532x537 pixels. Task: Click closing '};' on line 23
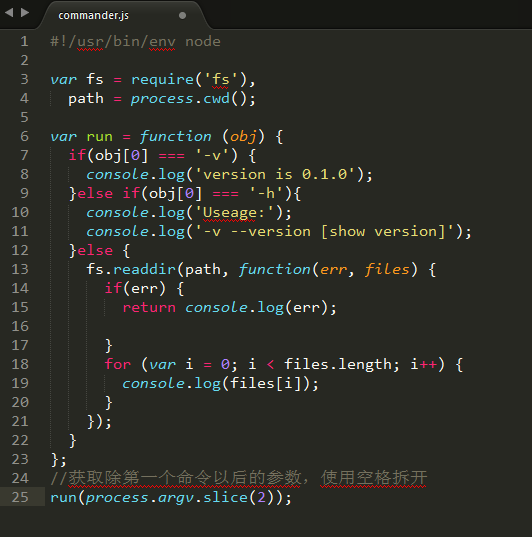click(x=58, y=460)
